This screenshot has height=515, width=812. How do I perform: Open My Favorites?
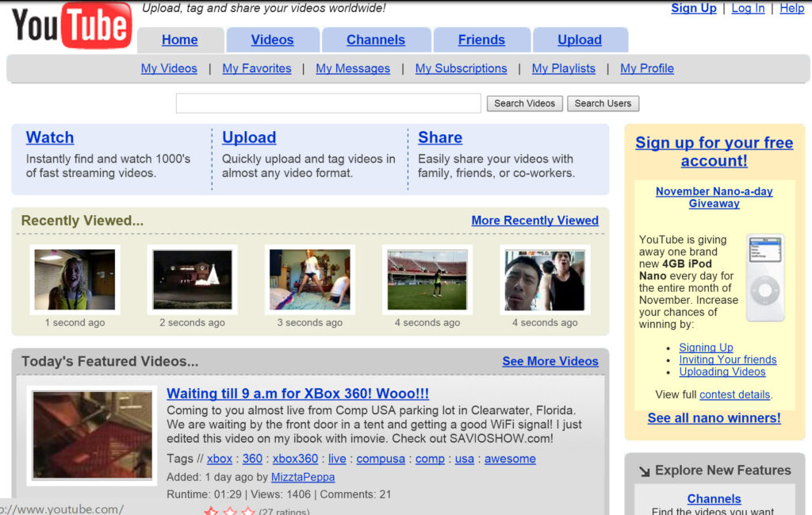[257, 68]
